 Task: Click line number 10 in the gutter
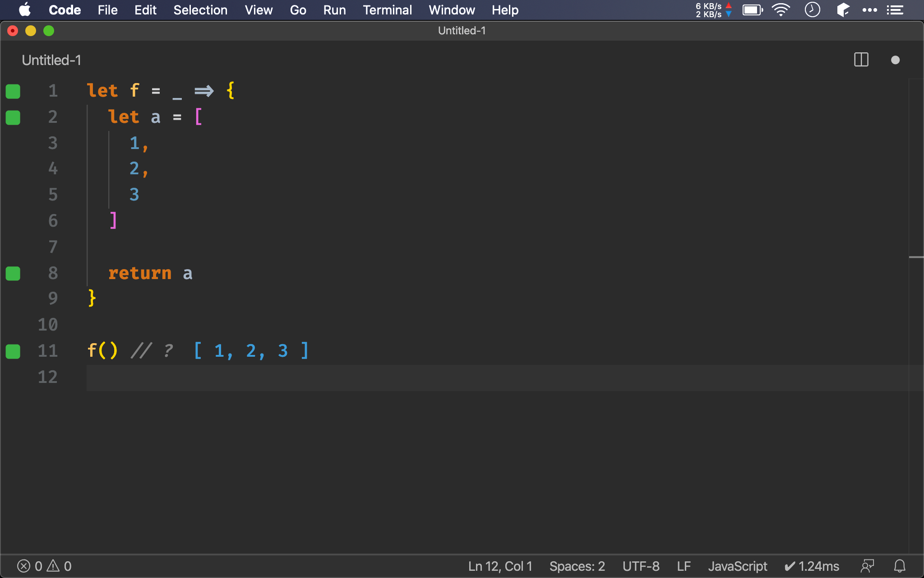48,324
